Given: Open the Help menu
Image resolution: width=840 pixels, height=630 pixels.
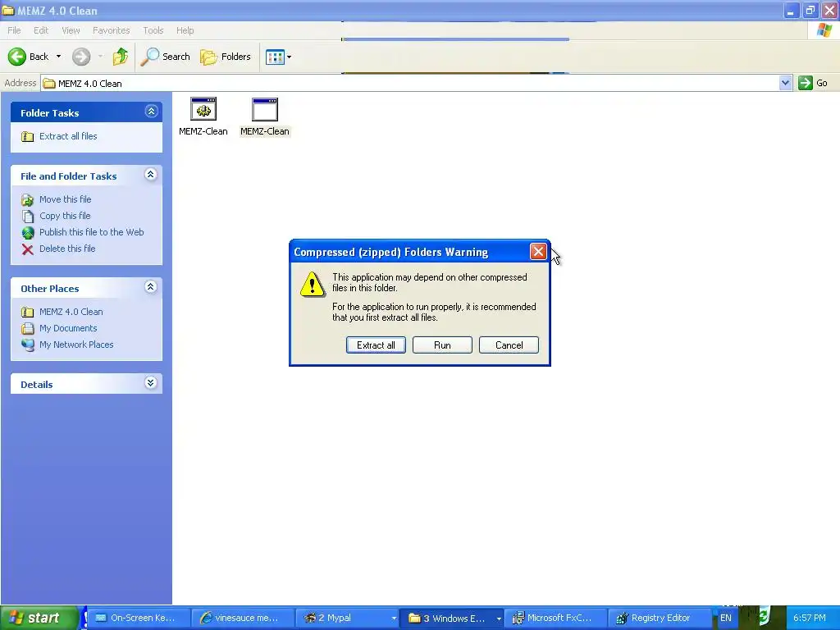Looking at the screenshot, I should point(185,30).
